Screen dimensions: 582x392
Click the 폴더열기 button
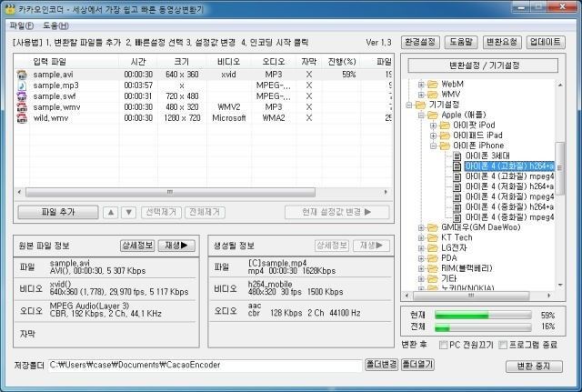tap(417, 365)
